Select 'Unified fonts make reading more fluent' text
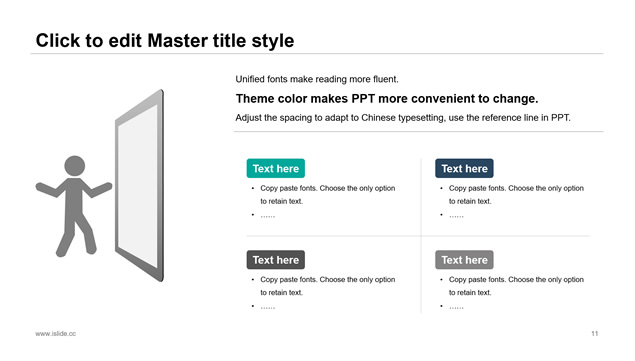The height and width of the screenshot is (361, 635). pos(317,79)
